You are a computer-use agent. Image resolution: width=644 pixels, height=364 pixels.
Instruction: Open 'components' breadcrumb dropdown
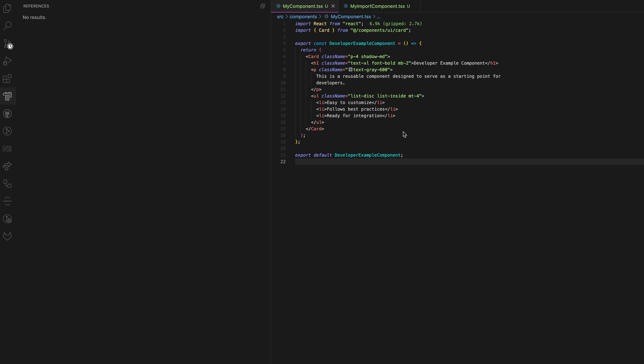tap(303, 16)
